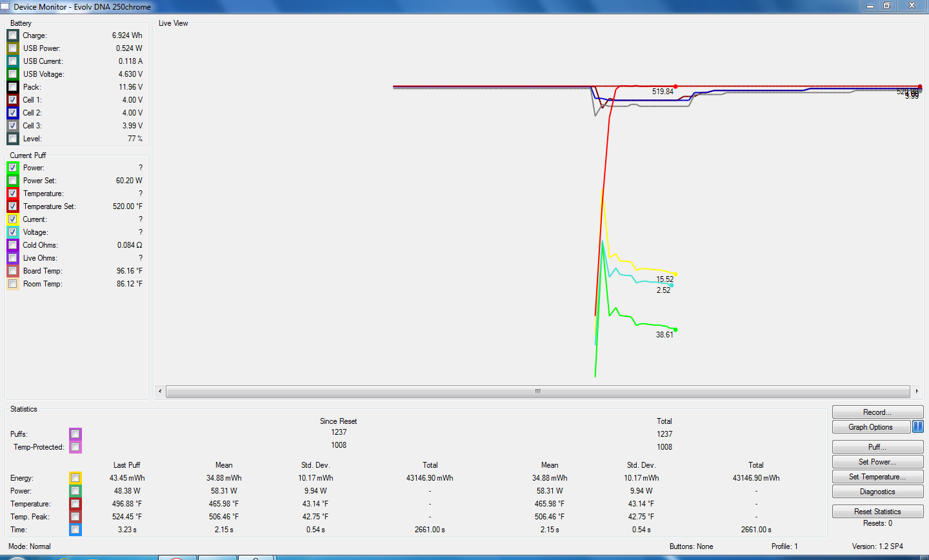Click the Device Monitor title bar app icon
This screenshot has height=560, width=929.
pos(6,6)
